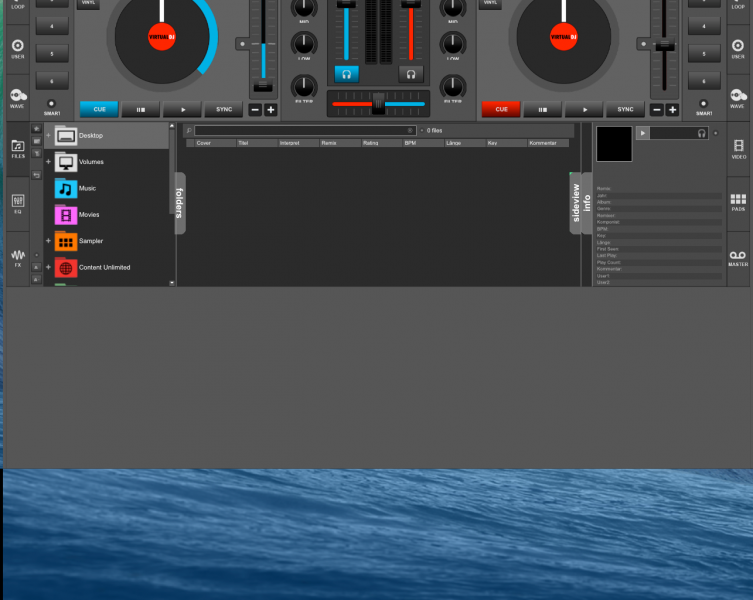Click folder list scroll-down arrow
Screen dimensions: 753x600
[172, 283]
